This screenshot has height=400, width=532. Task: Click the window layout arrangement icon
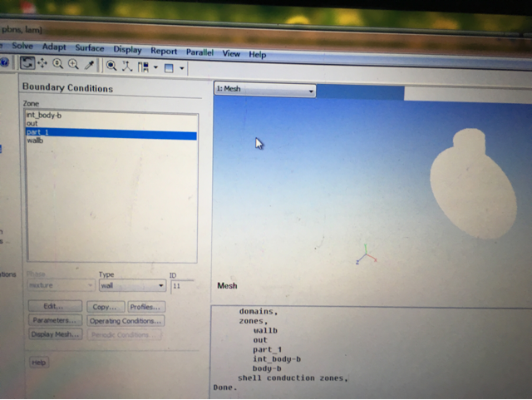[143, 67]
